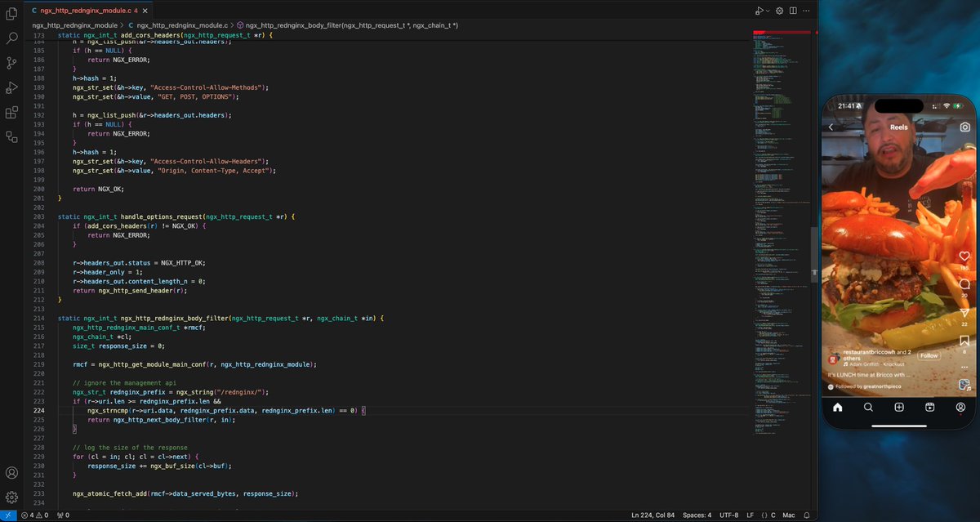Expand the run options dropdown arrow
The image size is (980, 522).
click(x=768, y=11)
